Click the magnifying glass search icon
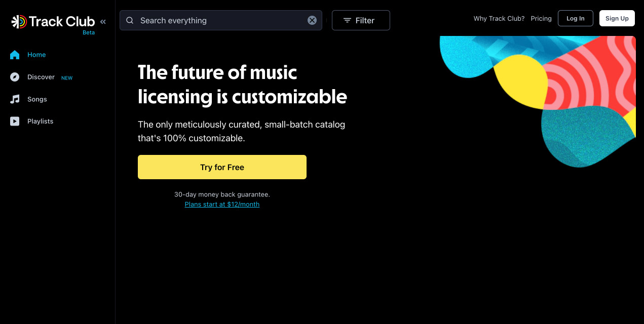644x324 pixels. pyautogui.click(x=130, y=20)
